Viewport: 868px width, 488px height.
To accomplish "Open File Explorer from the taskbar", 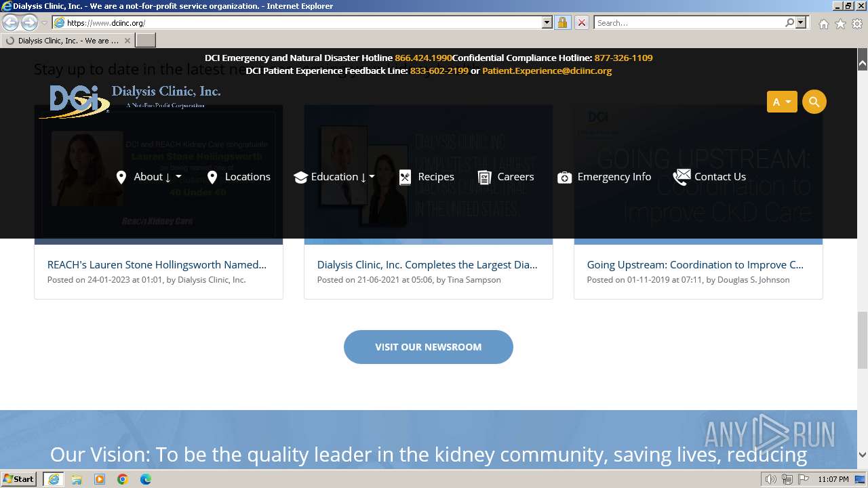I will pyautogui.click(x=77, y=479).
